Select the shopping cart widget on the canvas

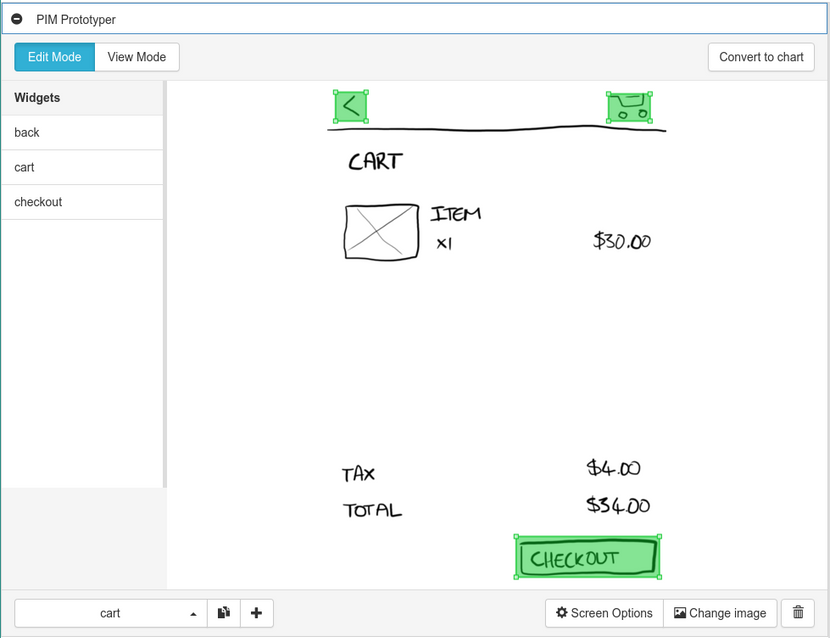click(x=628, y=107)
